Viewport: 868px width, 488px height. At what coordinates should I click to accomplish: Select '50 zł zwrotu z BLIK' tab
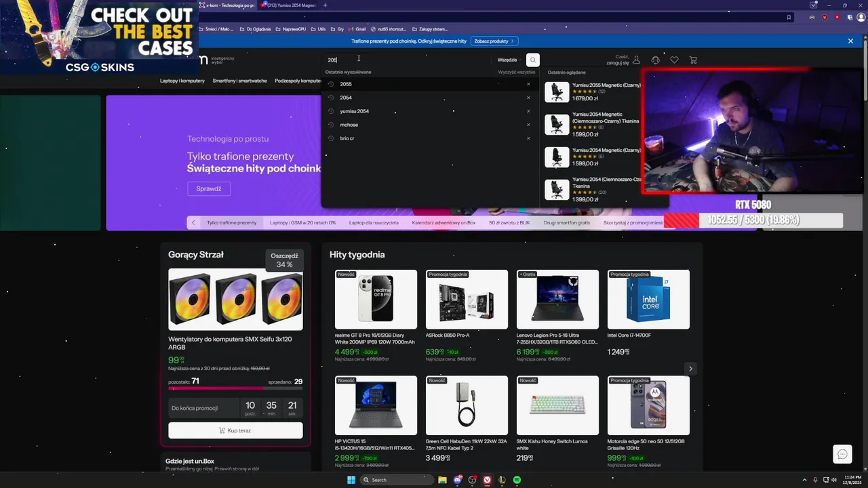(x=509, y=222)
